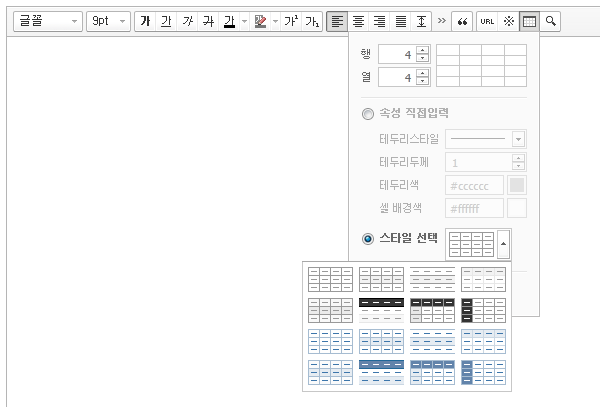Choose the plain blue grid table style without shading
This screenshot has width=600, height=407.
click(x=330, y=342)
